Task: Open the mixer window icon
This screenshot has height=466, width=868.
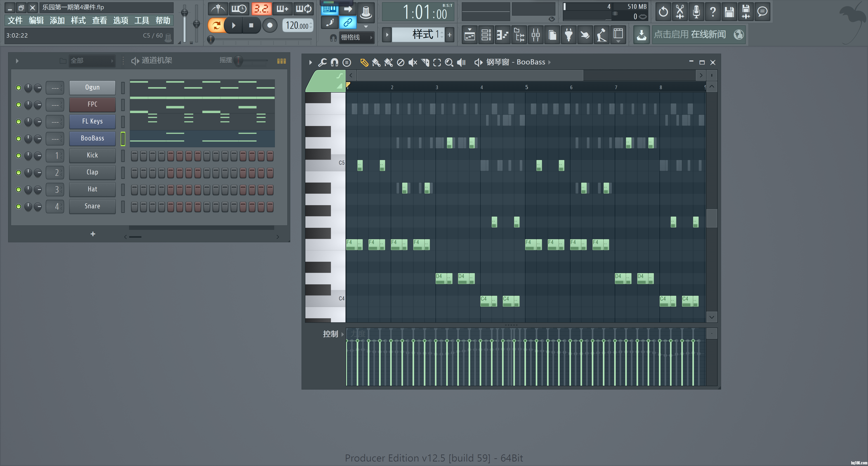Action: coord(535,35)
